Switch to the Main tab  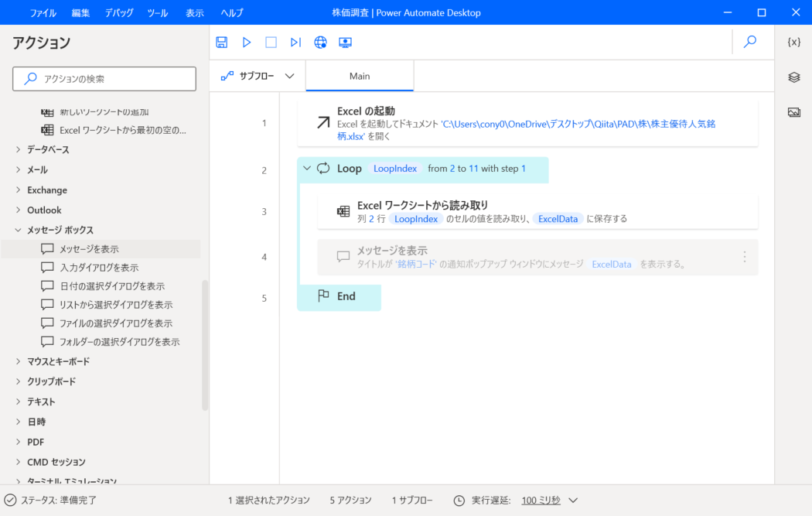point(360,76)
